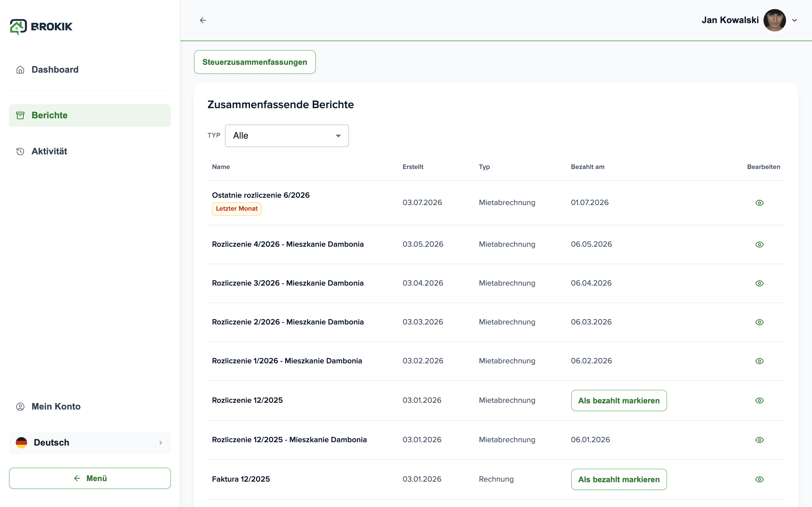Click eye icon for Rozliczenie 12/2025 Mieszkanie Dambonia
This screenshot has height=507, width=812.
point(759,440)
